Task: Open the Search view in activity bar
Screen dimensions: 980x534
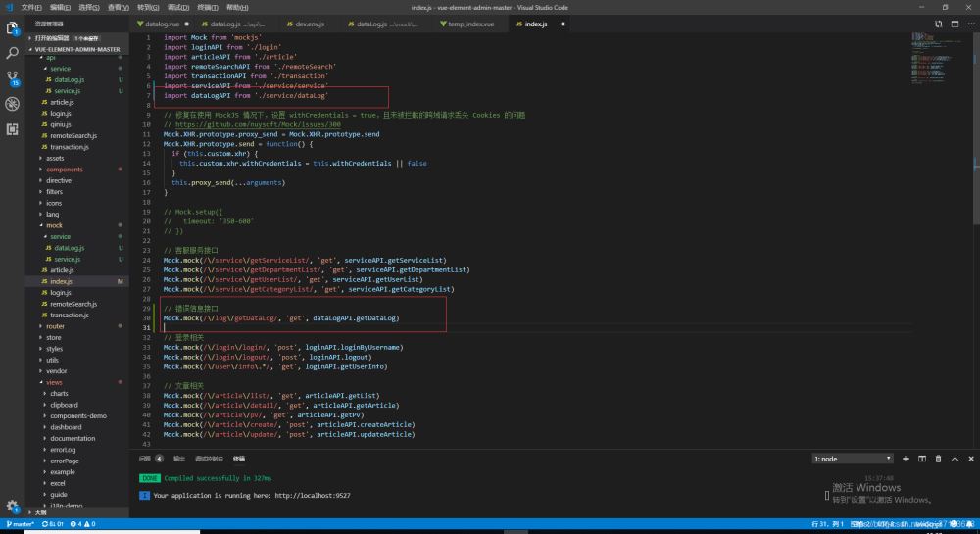Action: coord(13,53)
